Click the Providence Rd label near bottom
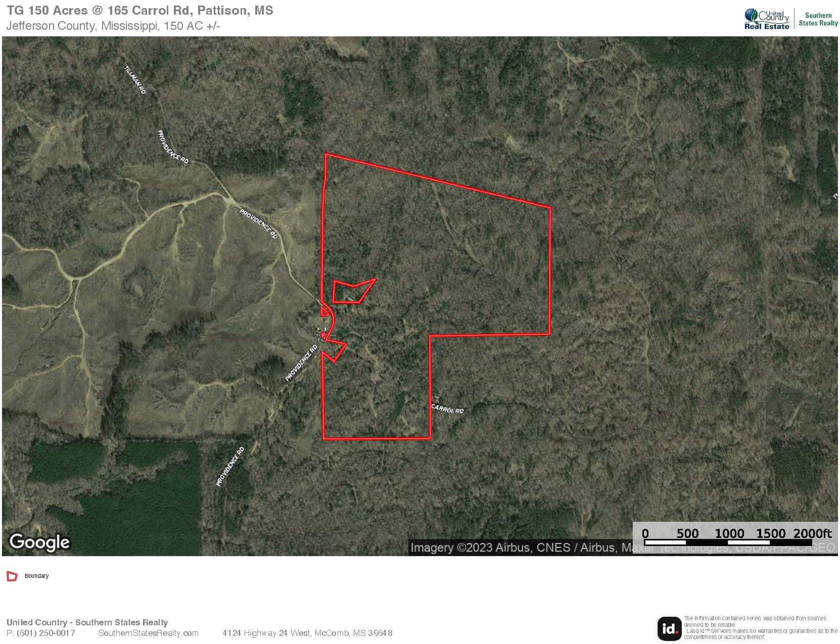Viewport: 840px width, 644px height. 230,466
